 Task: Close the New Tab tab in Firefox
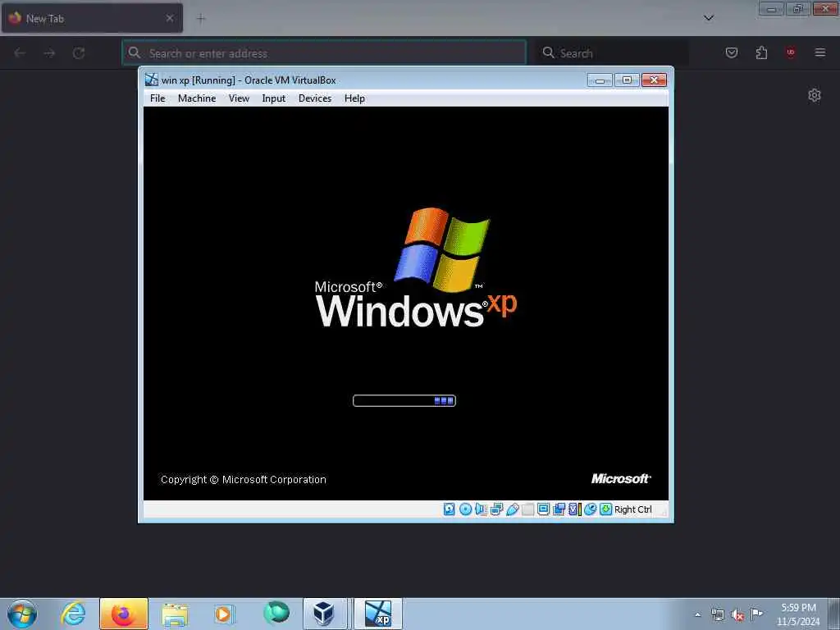169,18
